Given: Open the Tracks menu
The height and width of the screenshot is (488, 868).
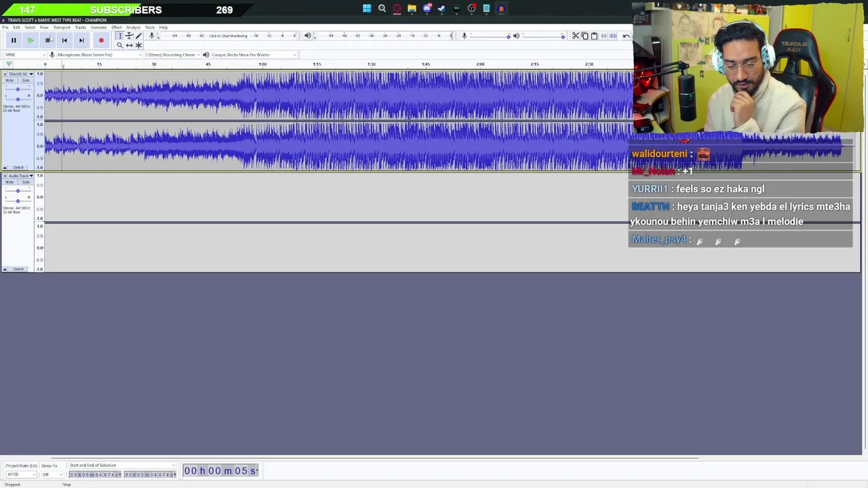Looking at the screenshot, I should coord(81,28).
